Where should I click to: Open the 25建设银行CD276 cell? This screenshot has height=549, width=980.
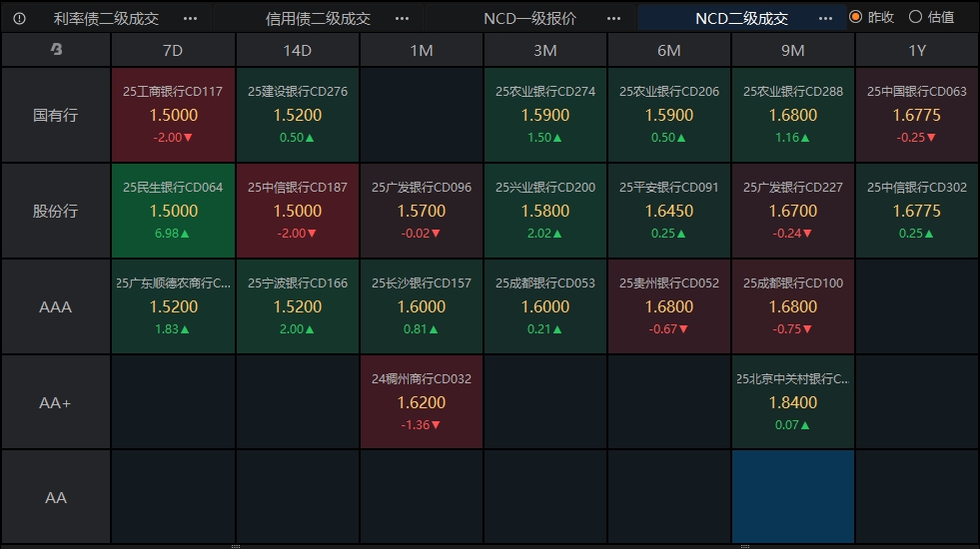[298, 115]
